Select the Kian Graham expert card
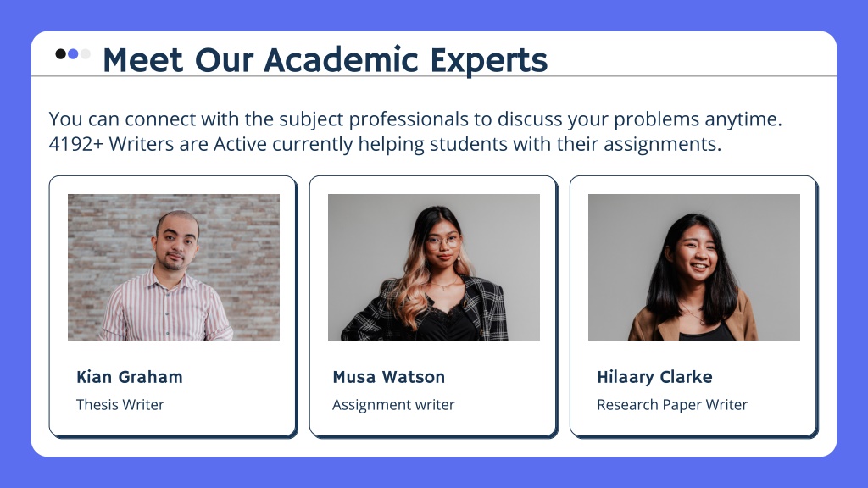The width and height of the screenshot is (868, 488). click(173, 307)
